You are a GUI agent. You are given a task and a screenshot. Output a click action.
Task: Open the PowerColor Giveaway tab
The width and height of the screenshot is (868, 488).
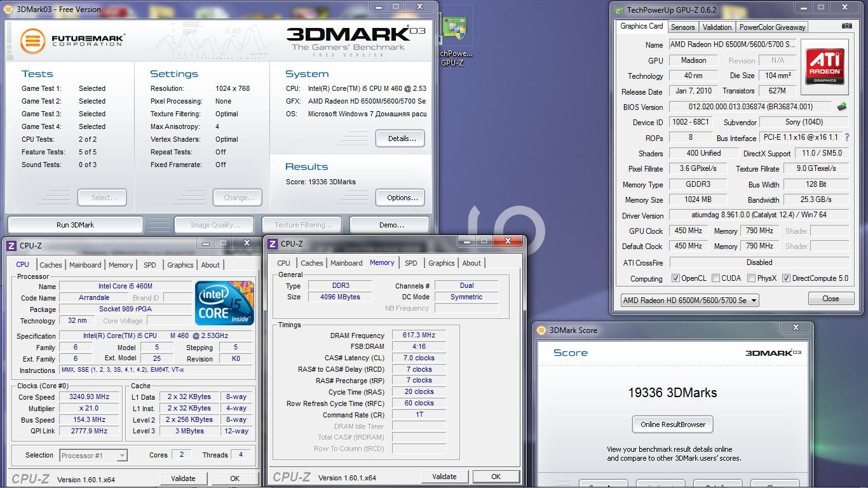click(x=772, y=27)
